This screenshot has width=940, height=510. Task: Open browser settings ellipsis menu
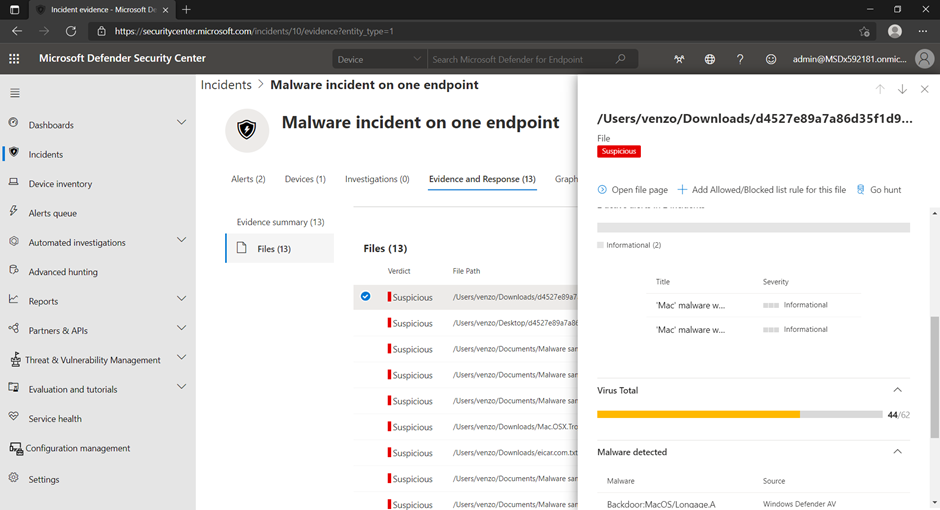[x=923, y=31]
